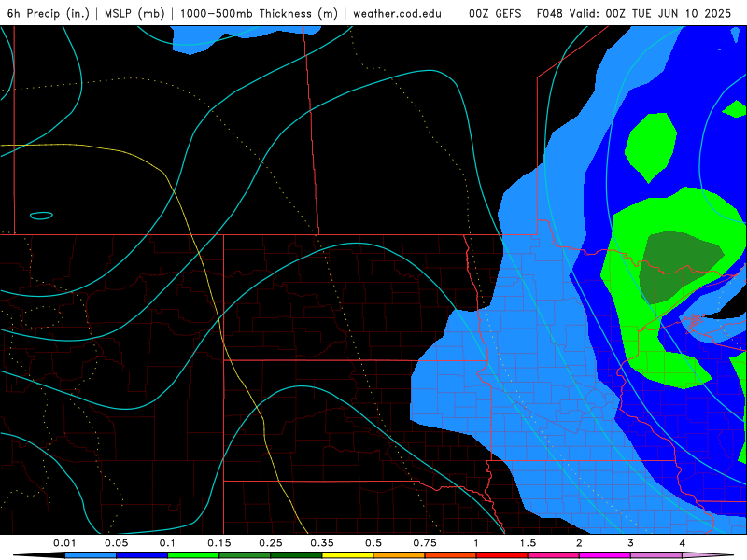This screenshot has width=747, height=560.
Task: Select the dark green 0.25–0.35 legend swatch
Action: [296, 555]
